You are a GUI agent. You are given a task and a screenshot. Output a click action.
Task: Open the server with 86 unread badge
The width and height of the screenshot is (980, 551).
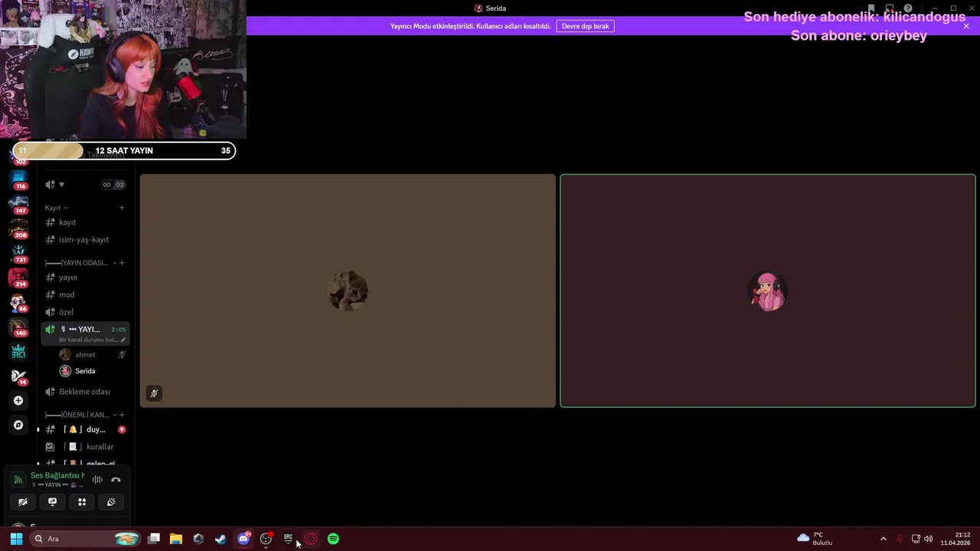[18, 302]
